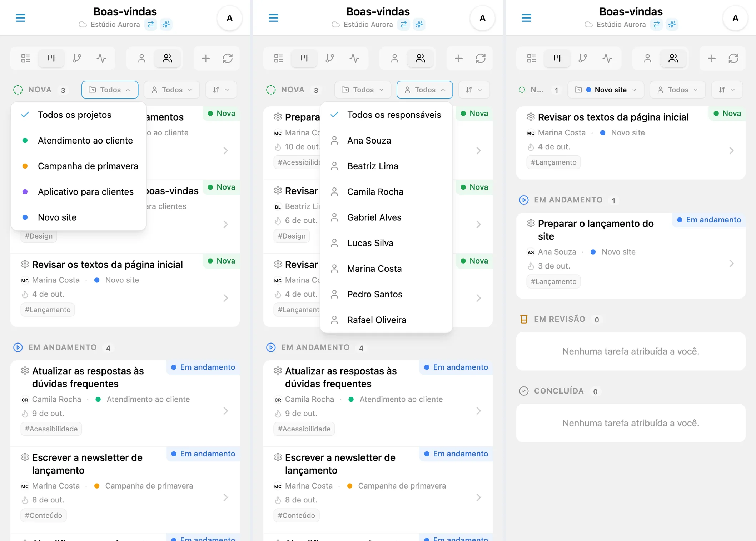756x541 pixels.
Task: Click CONCLUÍDA check circle icon
Action: click(x=523, y=391)
